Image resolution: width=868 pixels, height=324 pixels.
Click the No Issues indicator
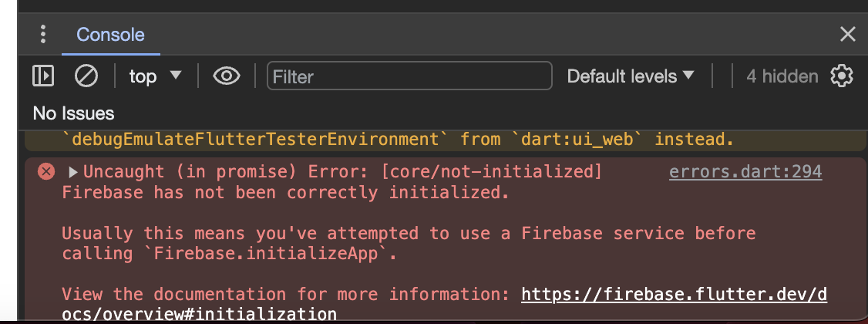pyautogui.click(x=73, y=113)
